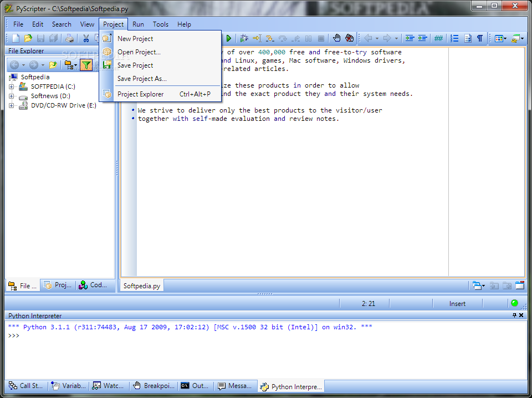Click the Step Out debugger icon
532x398 pixels.
(x=295, y=38)
